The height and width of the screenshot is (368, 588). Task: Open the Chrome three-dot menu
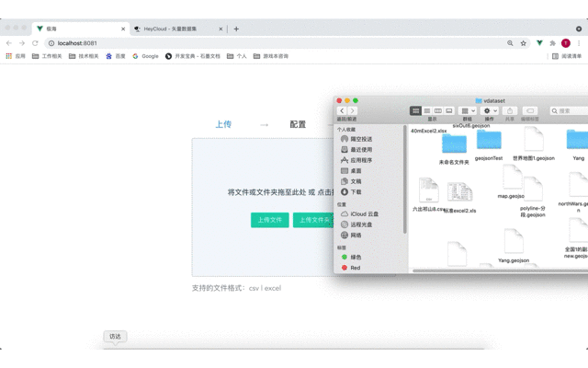coord(579,43)
